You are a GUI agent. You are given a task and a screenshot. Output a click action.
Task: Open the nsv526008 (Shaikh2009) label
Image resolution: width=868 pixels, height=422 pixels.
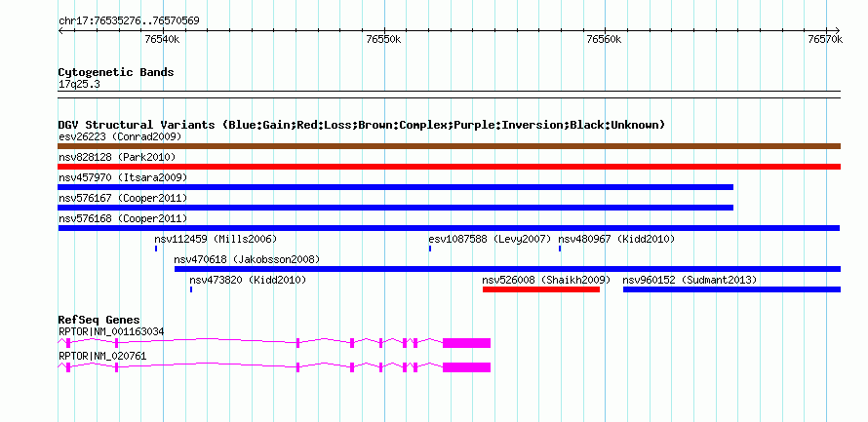point(546,280)
